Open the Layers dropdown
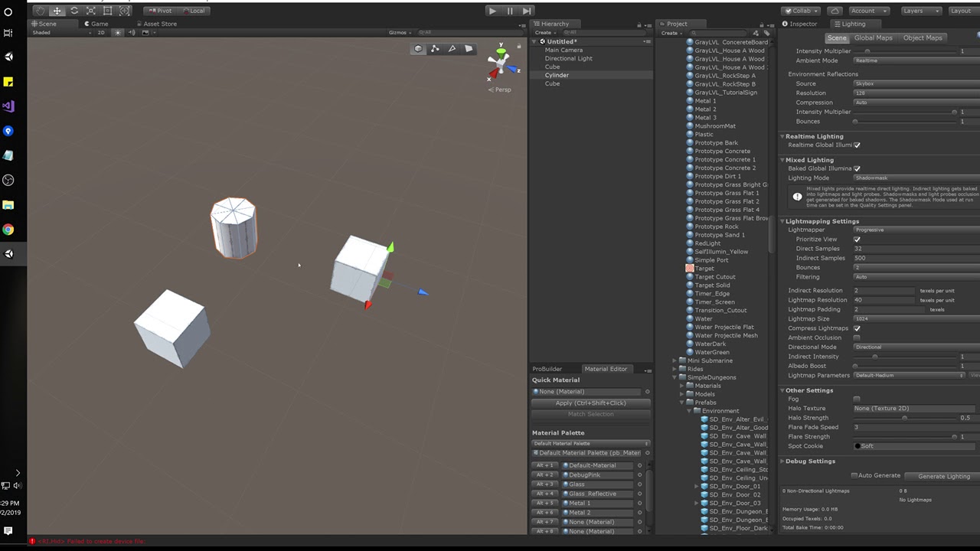Image resolution: width=980 pixels, height=551 pixels. click(920, 11)
